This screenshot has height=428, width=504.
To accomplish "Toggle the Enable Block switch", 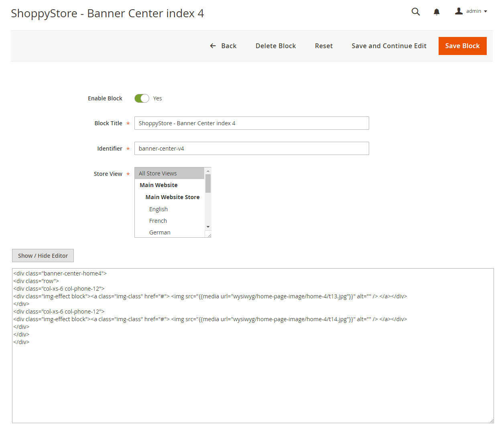I will point(142,98).
